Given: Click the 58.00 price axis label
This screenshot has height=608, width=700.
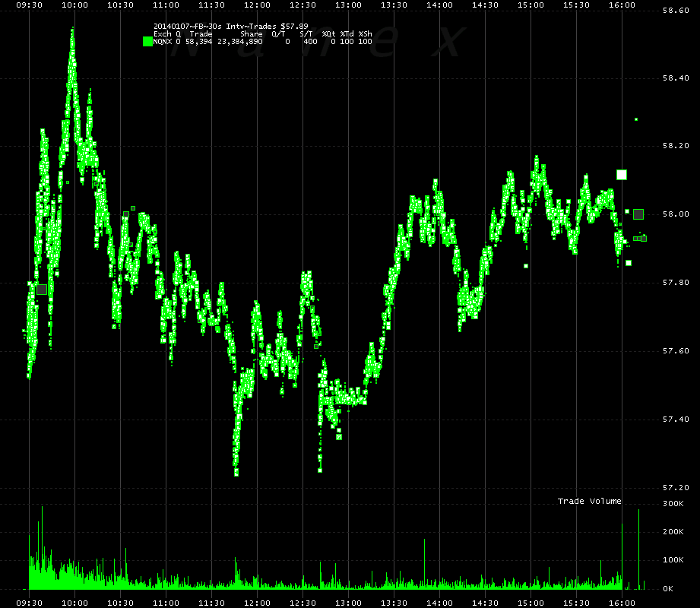Looking at the screenshot, I should [676, 214].
